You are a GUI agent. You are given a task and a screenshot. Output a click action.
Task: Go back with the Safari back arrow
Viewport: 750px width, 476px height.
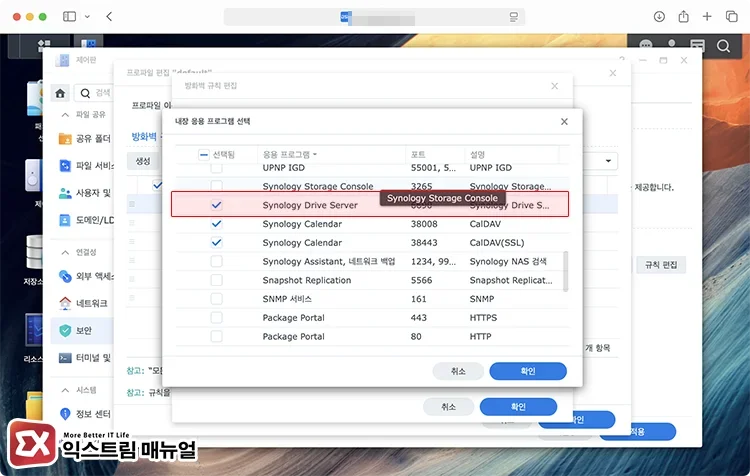pos(108,17)
